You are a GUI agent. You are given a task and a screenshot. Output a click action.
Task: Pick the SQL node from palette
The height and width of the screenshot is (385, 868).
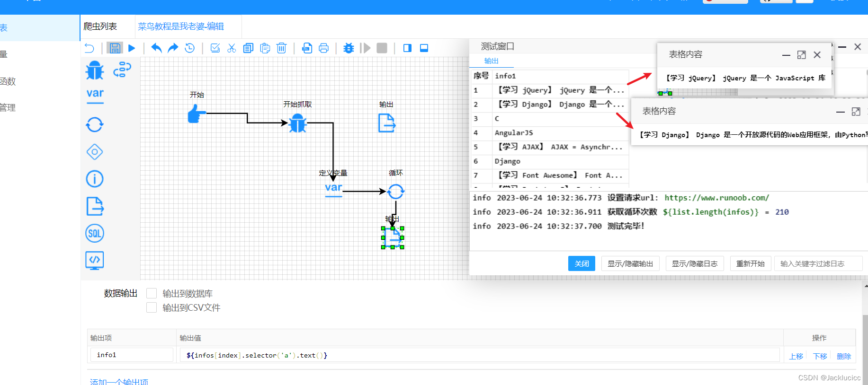point(95,233)
